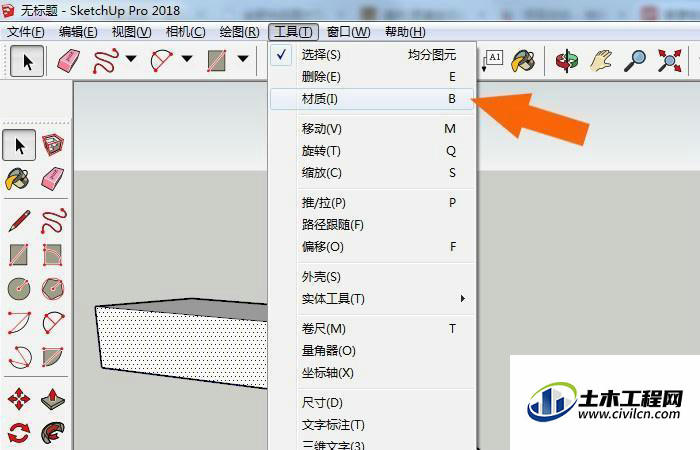Open the 文件(F) menu

click(x=25, y=32)
